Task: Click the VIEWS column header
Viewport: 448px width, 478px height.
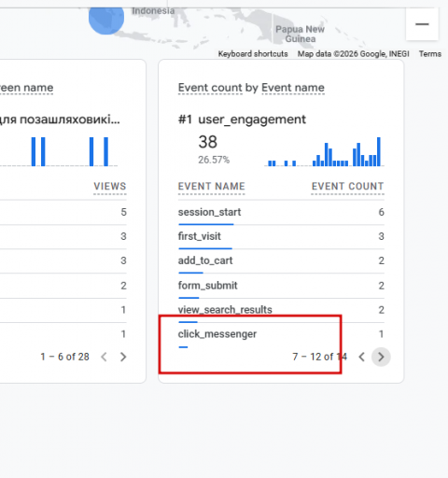Action: [110, 187]
